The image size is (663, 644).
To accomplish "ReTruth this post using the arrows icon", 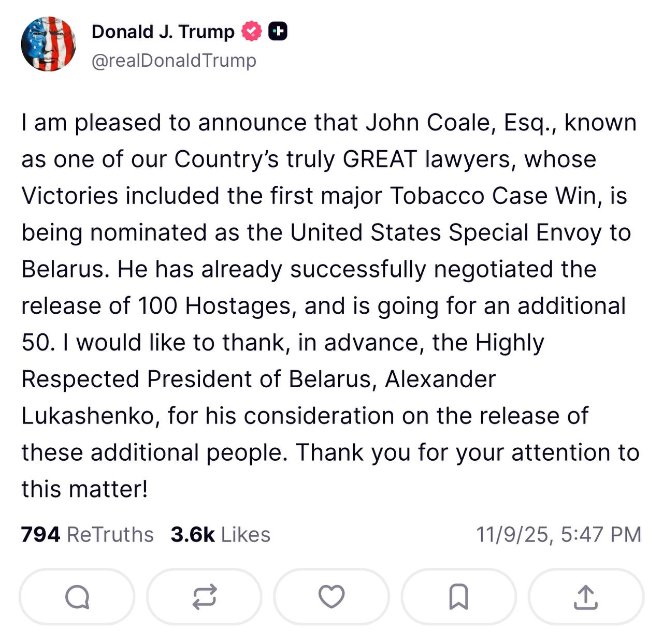I will [204, 597].
